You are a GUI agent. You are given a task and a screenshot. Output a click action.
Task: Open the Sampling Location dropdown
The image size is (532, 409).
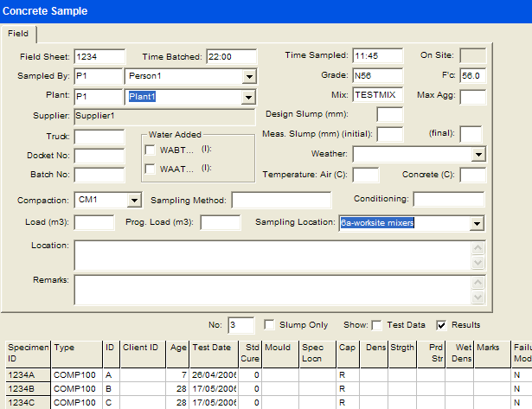[476, 224]
